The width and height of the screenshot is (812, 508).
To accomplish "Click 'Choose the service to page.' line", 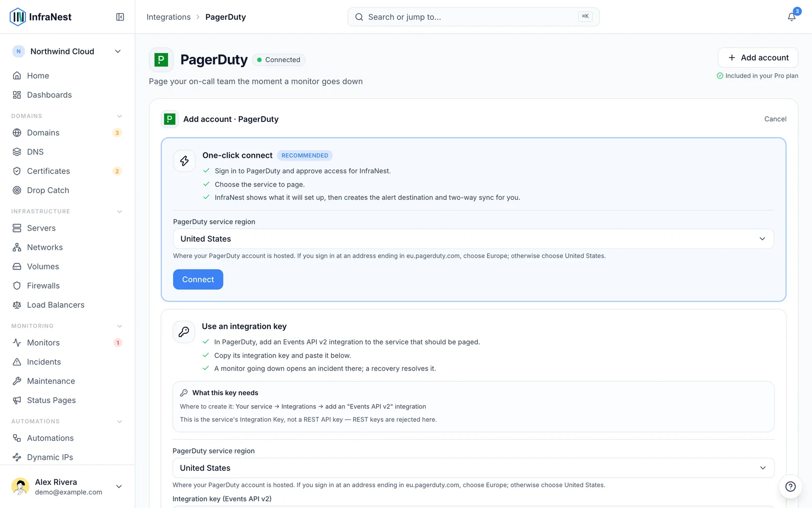I will point(260,184).
